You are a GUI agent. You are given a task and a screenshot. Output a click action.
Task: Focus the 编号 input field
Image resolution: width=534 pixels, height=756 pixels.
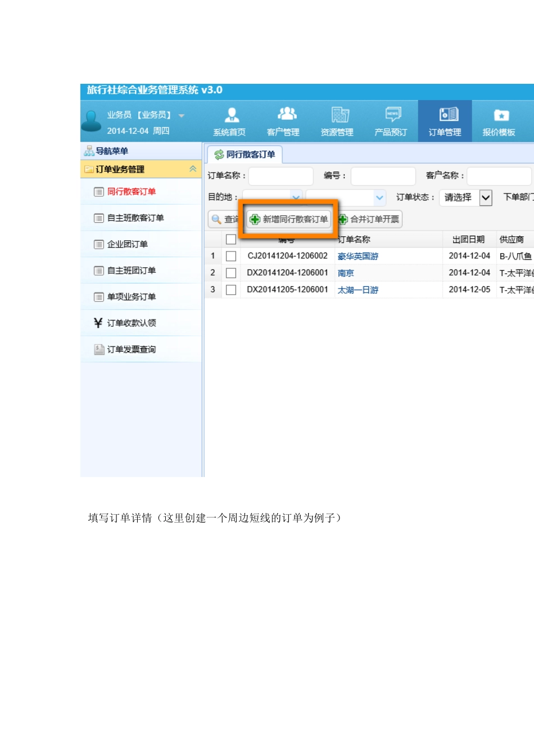(x=383, y=176)
